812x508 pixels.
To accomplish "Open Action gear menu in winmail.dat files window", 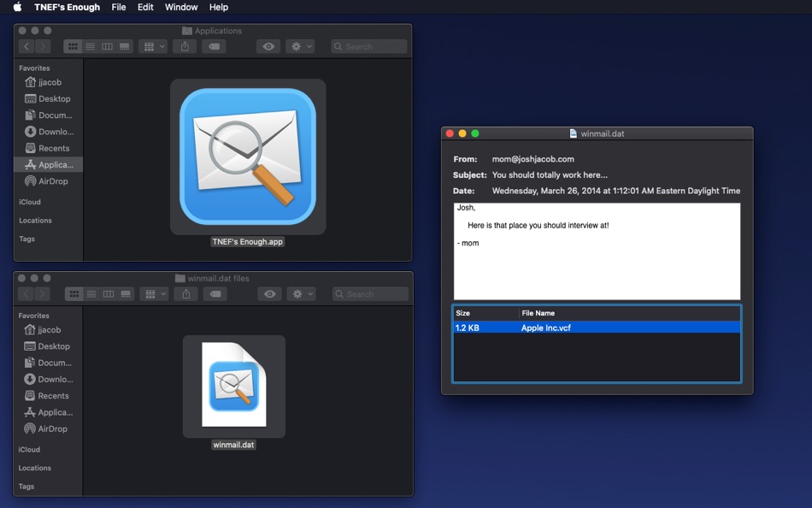I will 302,294.
